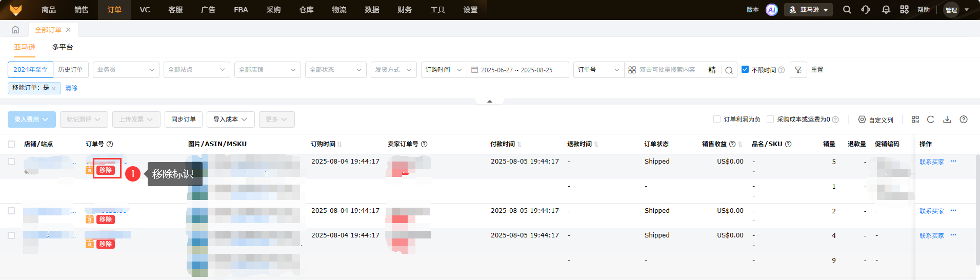Open the 订购时间 type dropdown
Viewport: 980px width, 280px height.
point(444,70)
